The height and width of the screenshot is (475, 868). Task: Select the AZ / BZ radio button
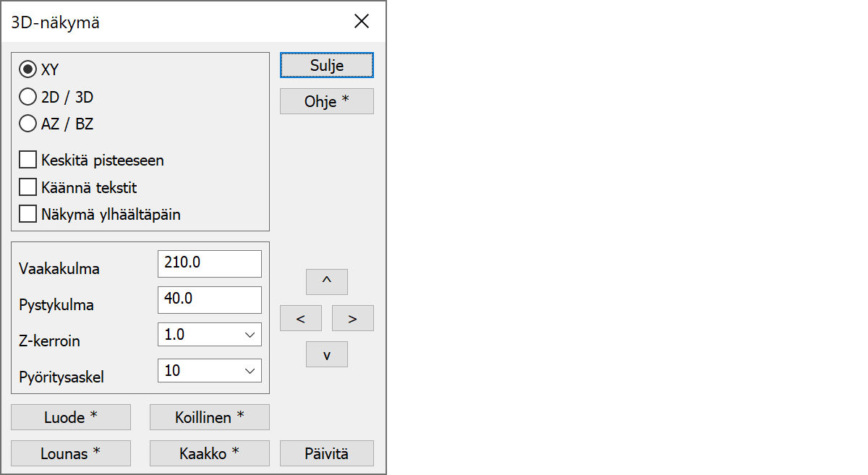(28, 124)
